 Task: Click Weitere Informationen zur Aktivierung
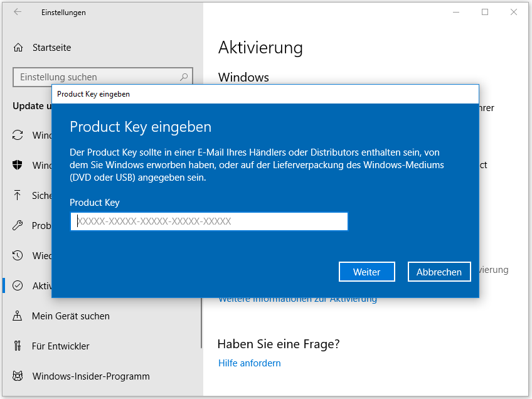(297, 298)
